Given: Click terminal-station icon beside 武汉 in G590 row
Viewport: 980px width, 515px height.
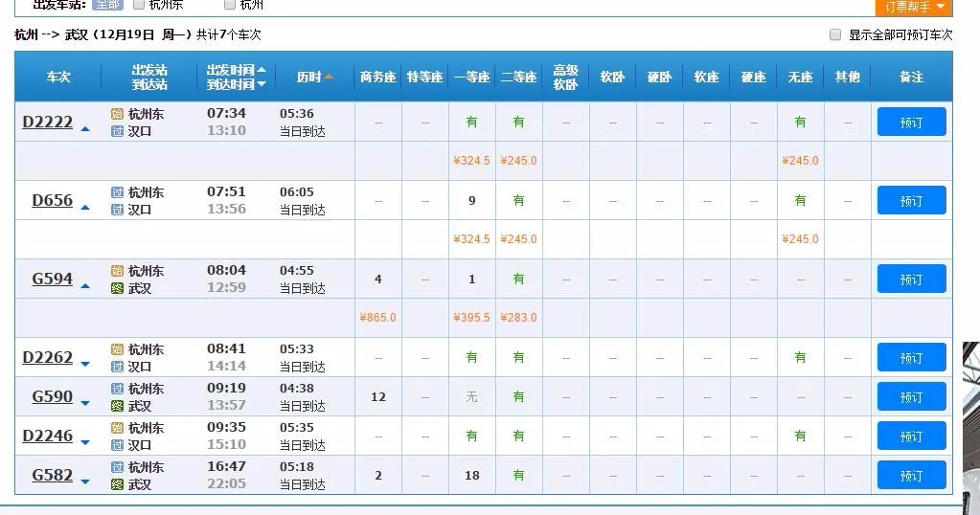Looking at the screenshot, I should click(x=117, y=407).
